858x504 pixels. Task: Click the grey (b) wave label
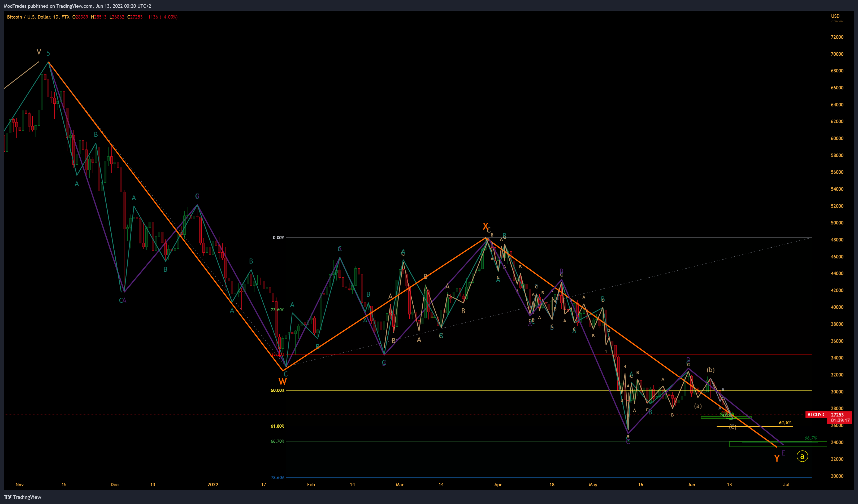coord(710,370)
